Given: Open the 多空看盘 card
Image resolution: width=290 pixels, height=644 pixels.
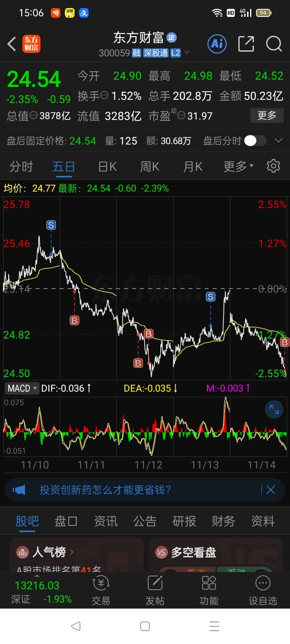Looking at the screenshot, I should (215, 555).
